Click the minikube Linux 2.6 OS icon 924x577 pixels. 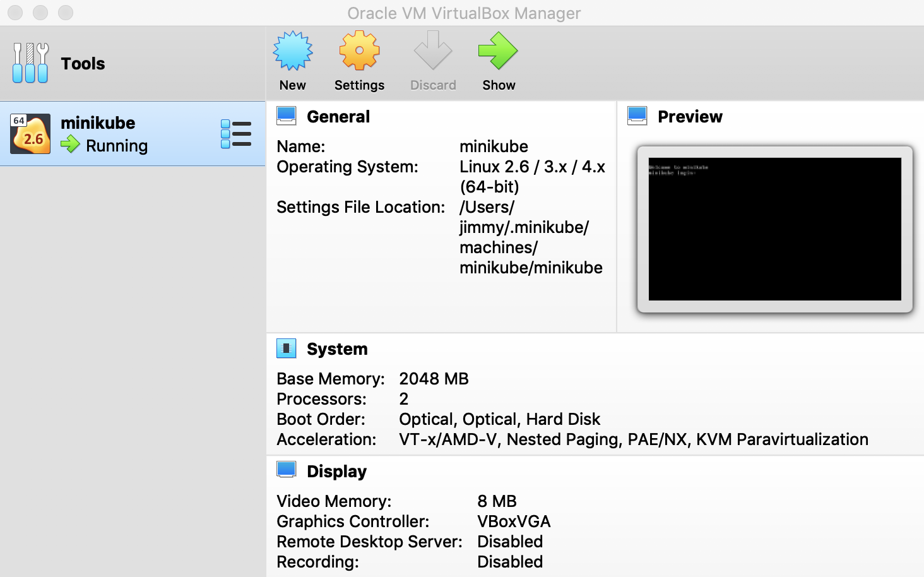pyautogui.click(x=30, y=134)
